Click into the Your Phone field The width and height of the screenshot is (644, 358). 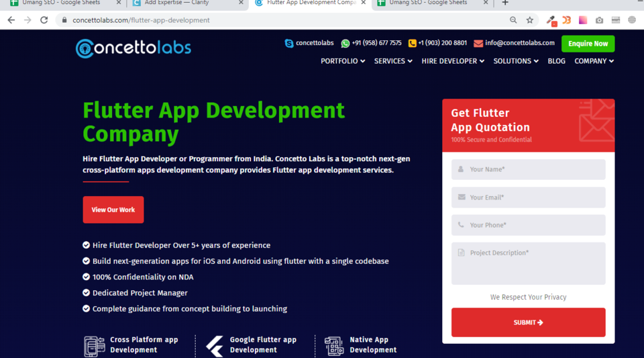tap(528, 225)
